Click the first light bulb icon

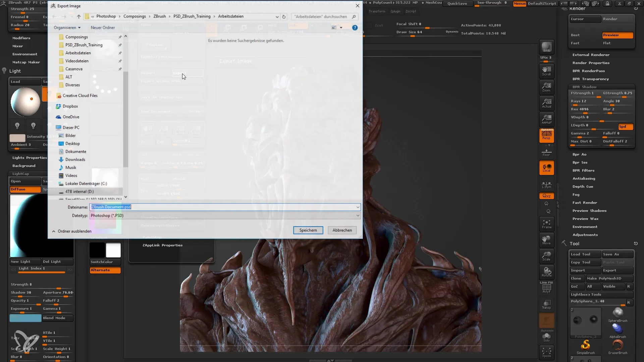click(17, 126)
